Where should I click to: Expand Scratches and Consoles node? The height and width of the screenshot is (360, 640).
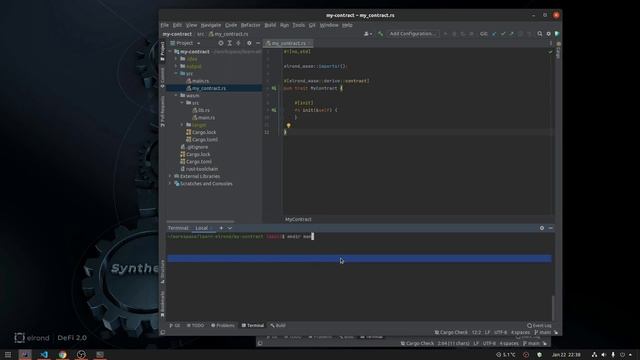click(x=171, y=184)
